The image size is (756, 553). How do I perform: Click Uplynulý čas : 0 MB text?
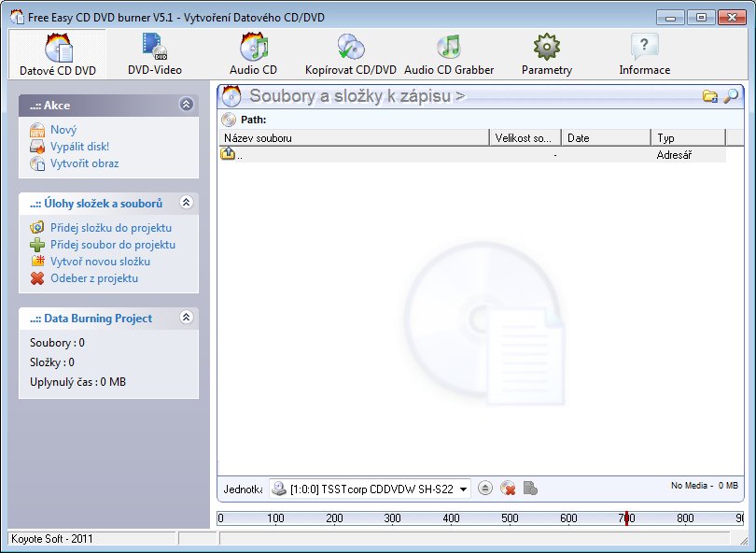(77, 382)
